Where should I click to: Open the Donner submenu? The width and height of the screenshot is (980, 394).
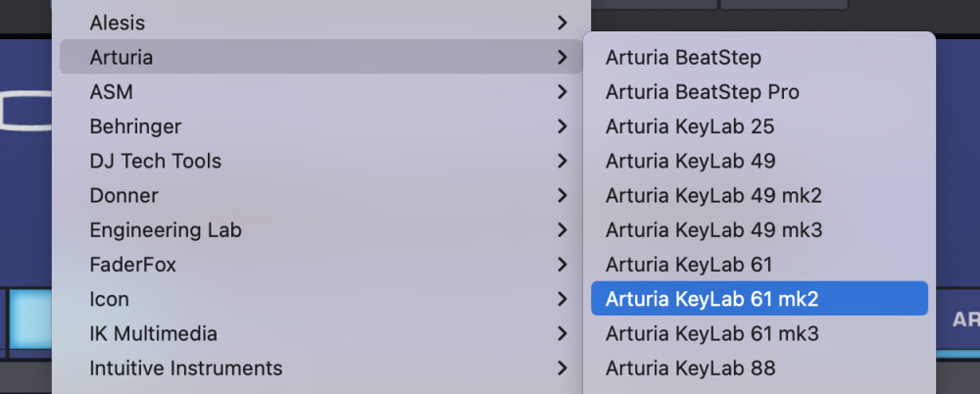[123, 195]
